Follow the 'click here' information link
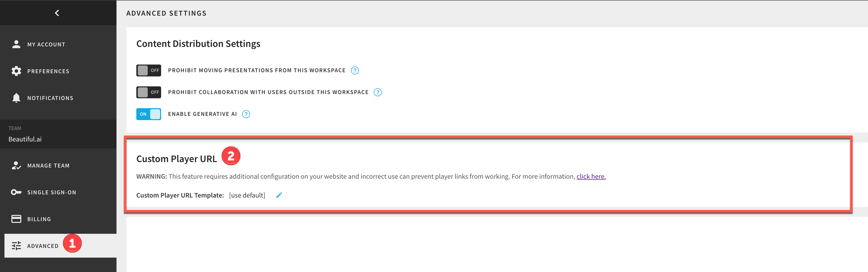868x272 pixels. (591, 176)
